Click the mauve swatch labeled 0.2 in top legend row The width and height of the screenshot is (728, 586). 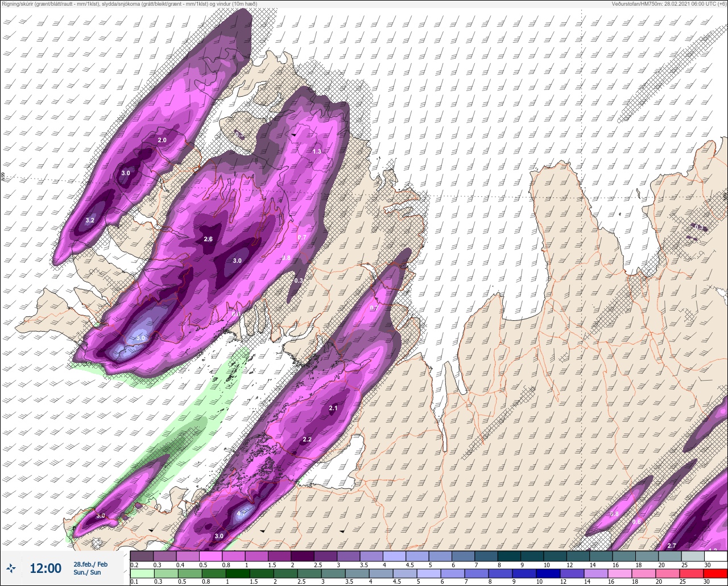pyautogui.click(x=142, y=556)
